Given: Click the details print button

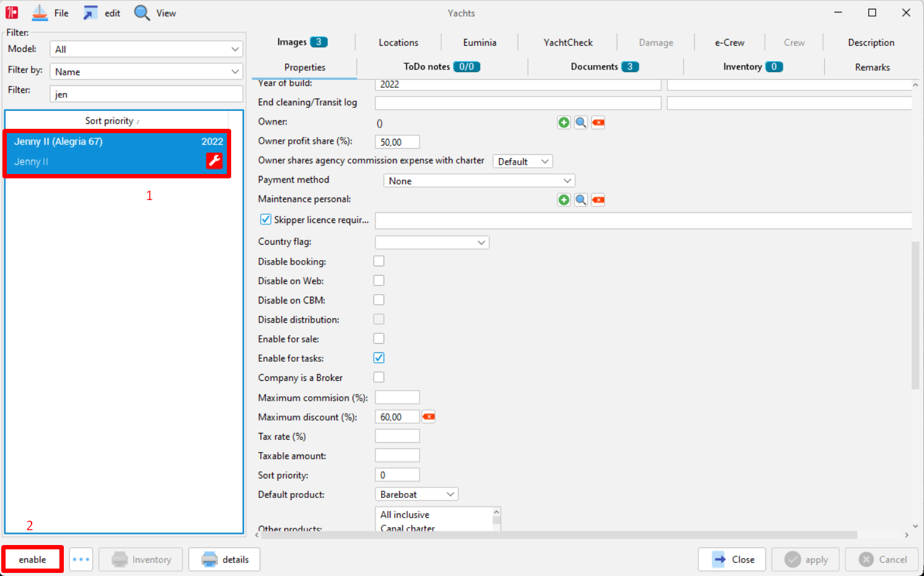Looking at the screenshot, I should [224, 559].
